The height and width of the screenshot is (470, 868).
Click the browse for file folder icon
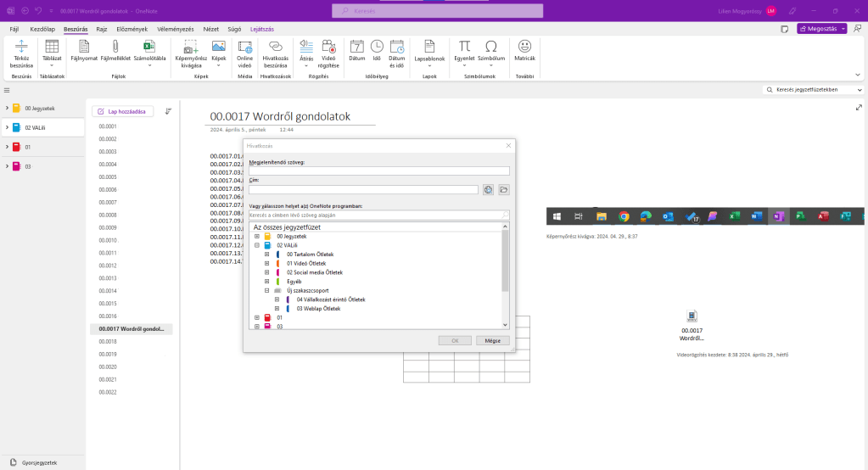tap(503, 190)
